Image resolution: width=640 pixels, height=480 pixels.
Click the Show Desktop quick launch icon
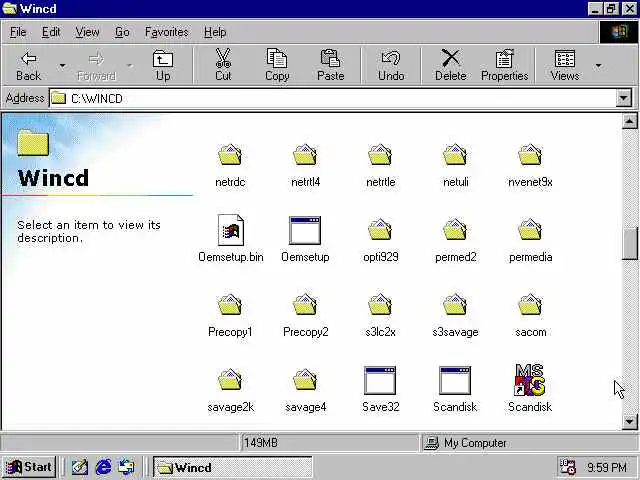tap(80, 467)
